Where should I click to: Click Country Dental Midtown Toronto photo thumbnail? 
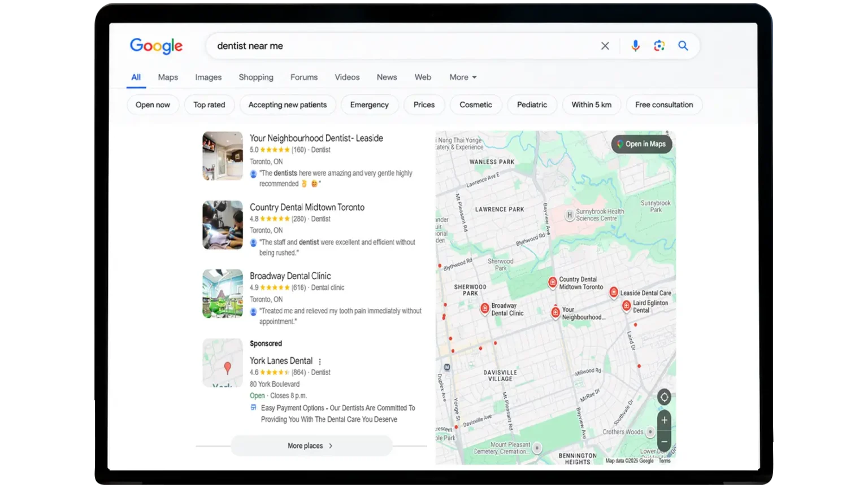tap(223, 225)
